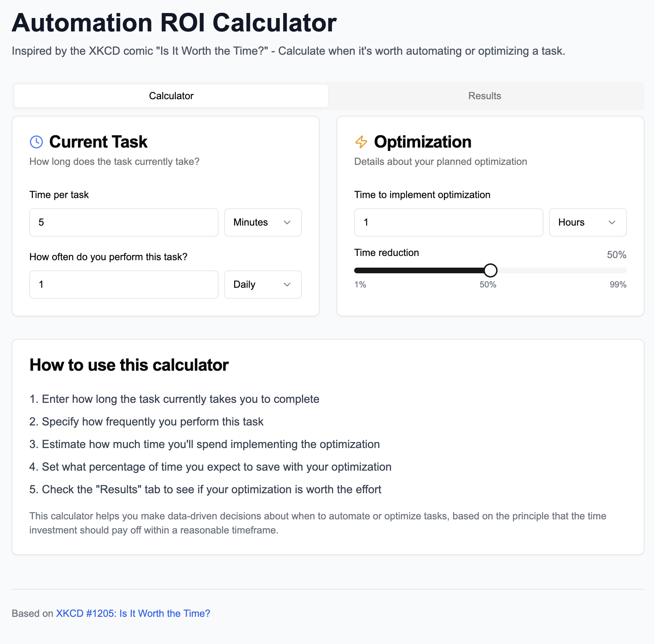The width and height of the screenshot is (654, 644).
Task: Click the 'Time per task' label
Action: pos(59,195)
